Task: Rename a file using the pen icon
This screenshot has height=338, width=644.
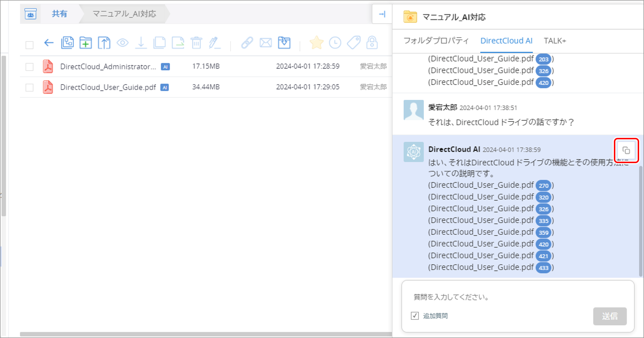Action: (214, 43)
